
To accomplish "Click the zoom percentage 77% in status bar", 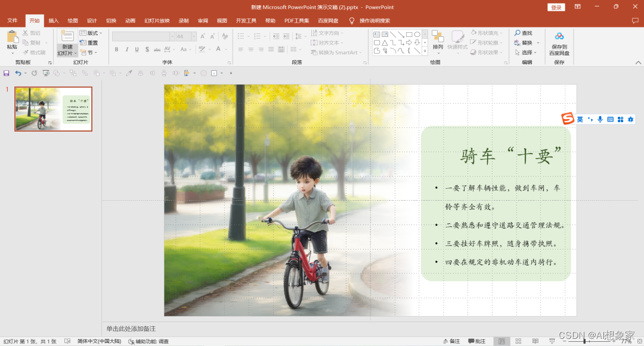I will click(626, 341).
